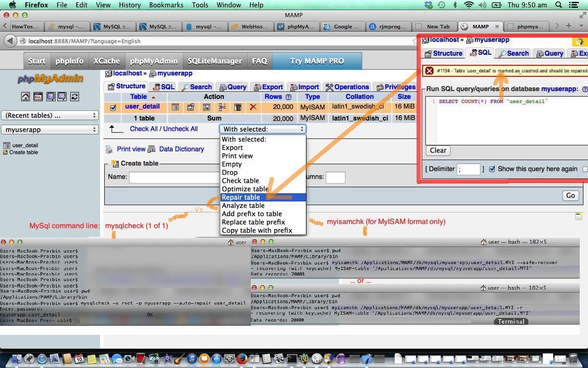Open SQL tab in main phpMyAdmin panel
The height and width of the screenshot is (368, 588).
[x=164, y=87]
